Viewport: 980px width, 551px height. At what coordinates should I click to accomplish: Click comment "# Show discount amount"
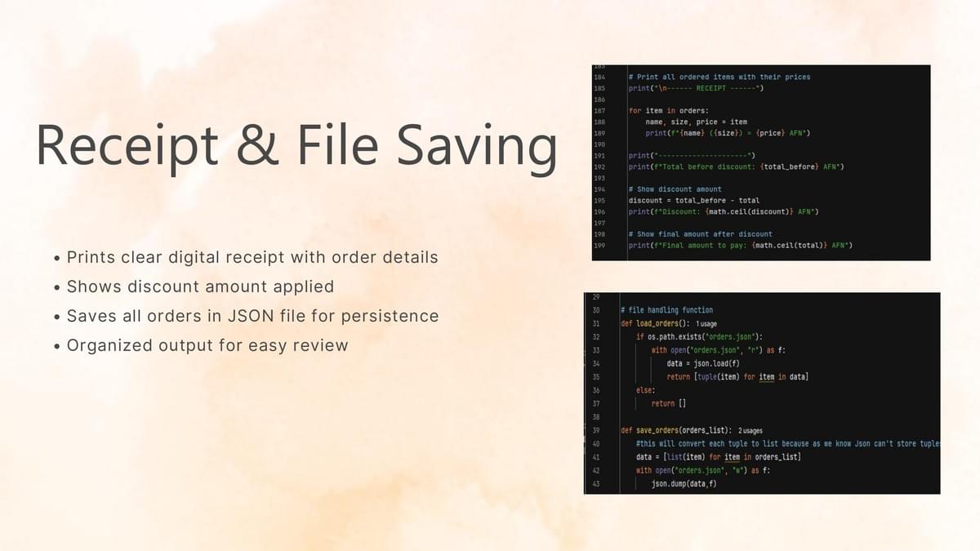[675, 189]
